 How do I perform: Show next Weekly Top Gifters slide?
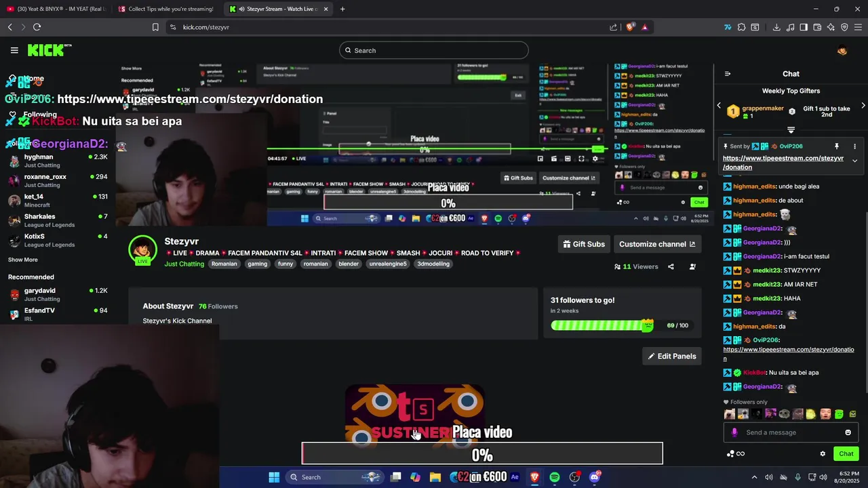pos(863,106)
